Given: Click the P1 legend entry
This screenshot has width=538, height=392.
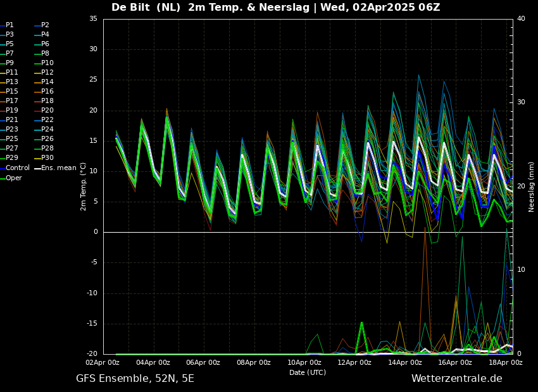Looking at the screenshot, I should click(x=9, y=25).
